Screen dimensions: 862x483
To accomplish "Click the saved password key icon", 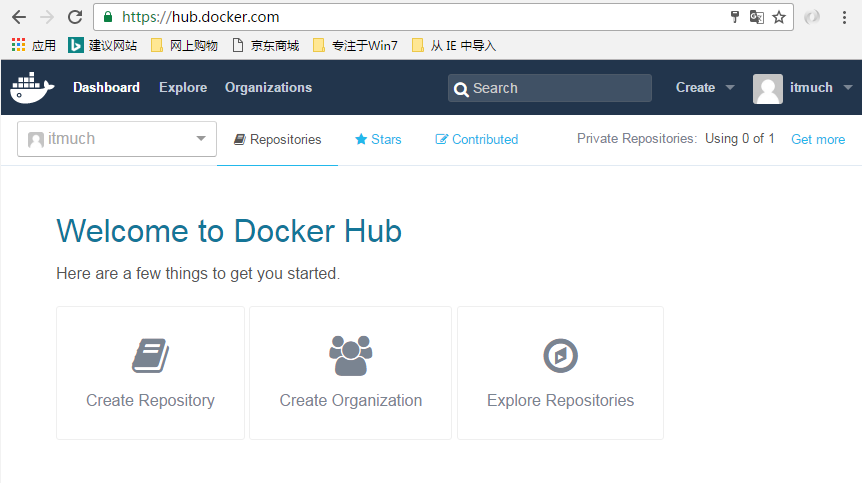I will (735, 17).
